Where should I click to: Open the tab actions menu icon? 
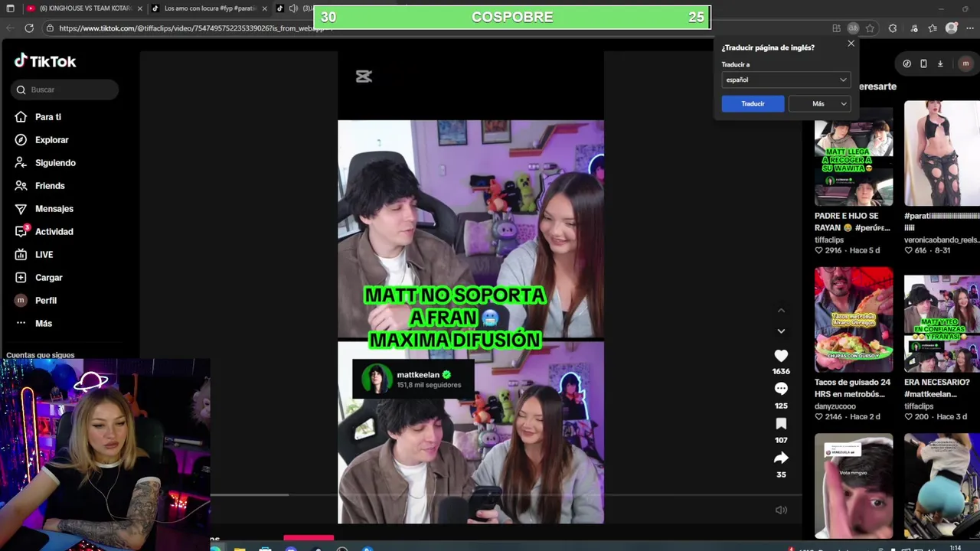coord(10,8)
